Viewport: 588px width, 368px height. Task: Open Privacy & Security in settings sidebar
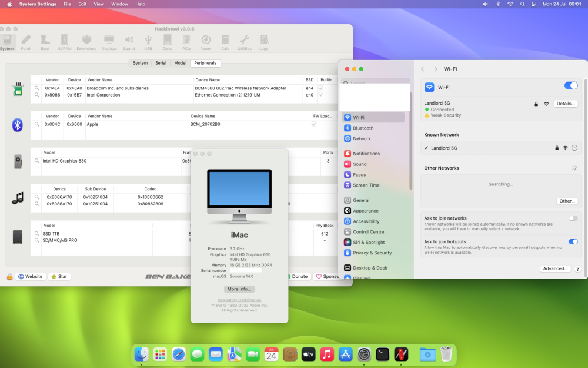pos(373,253)
